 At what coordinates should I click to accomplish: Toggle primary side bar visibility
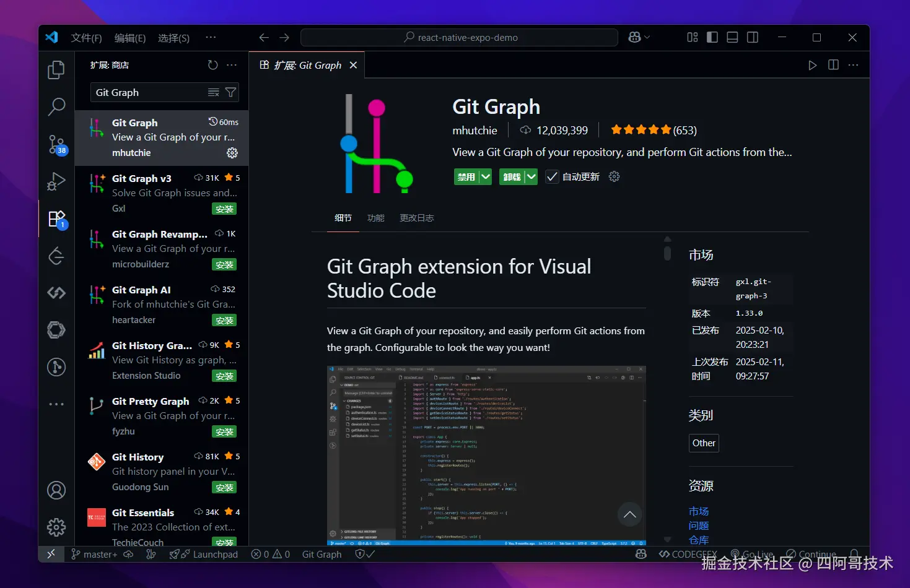pos(712,38)
